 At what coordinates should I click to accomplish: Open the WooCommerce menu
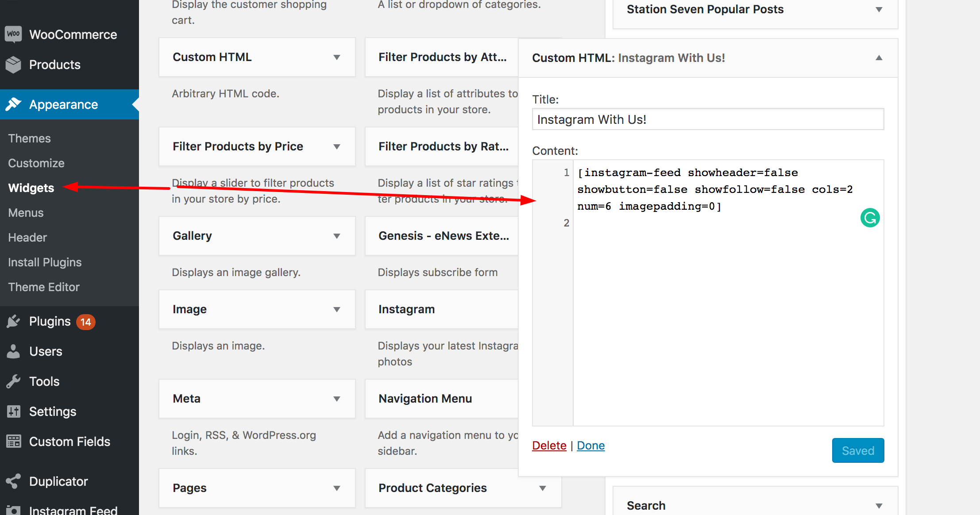tap(73, 35)
